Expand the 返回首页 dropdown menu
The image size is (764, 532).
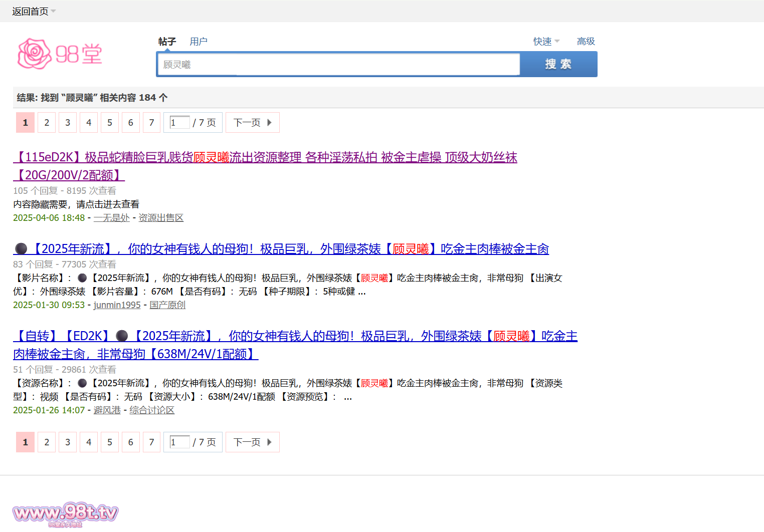click(34, 11)
